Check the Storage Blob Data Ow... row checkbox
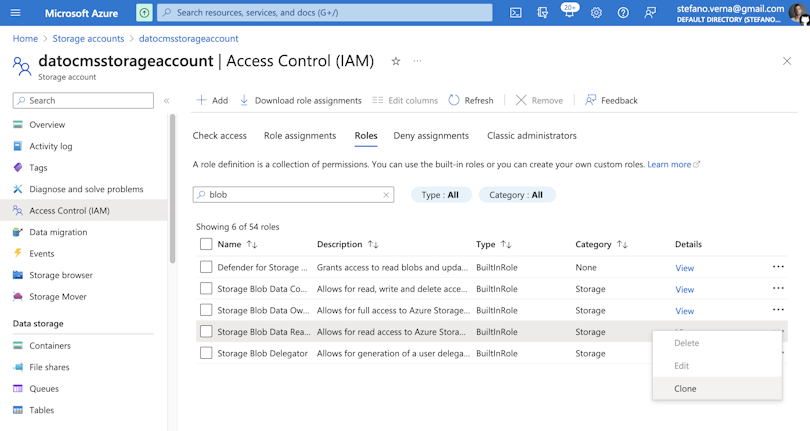 (206, 310)
